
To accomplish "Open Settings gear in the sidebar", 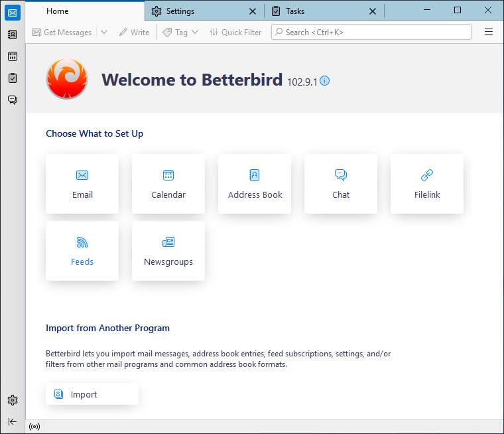I will [13, 400].
